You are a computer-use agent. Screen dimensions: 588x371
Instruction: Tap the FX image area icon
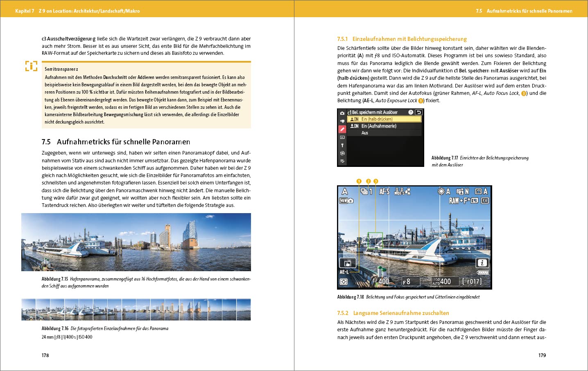(485, 201)
